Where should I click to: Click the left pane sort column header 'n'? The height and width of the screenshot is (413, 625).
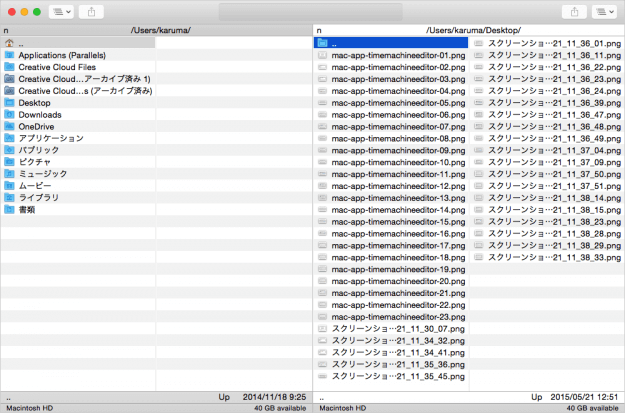[x=6, y=31]
